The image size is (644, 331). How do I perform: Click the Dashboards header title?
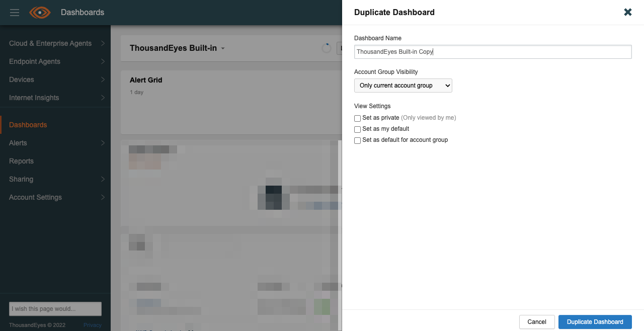(x=83, y=12)
